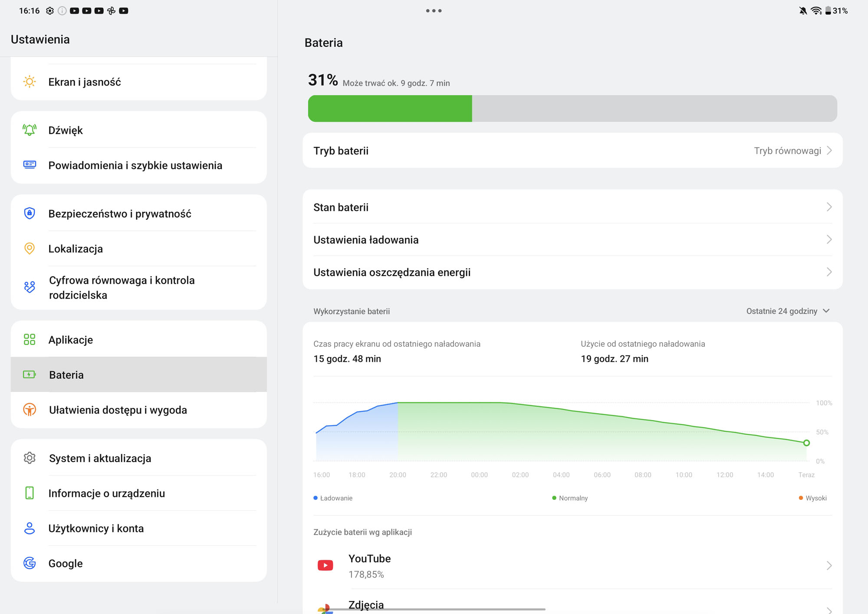This screenshot has height=614, width=868.
Task: Tap the Stan baterii label
Action: pyautogui.click(x=341, y=207)
